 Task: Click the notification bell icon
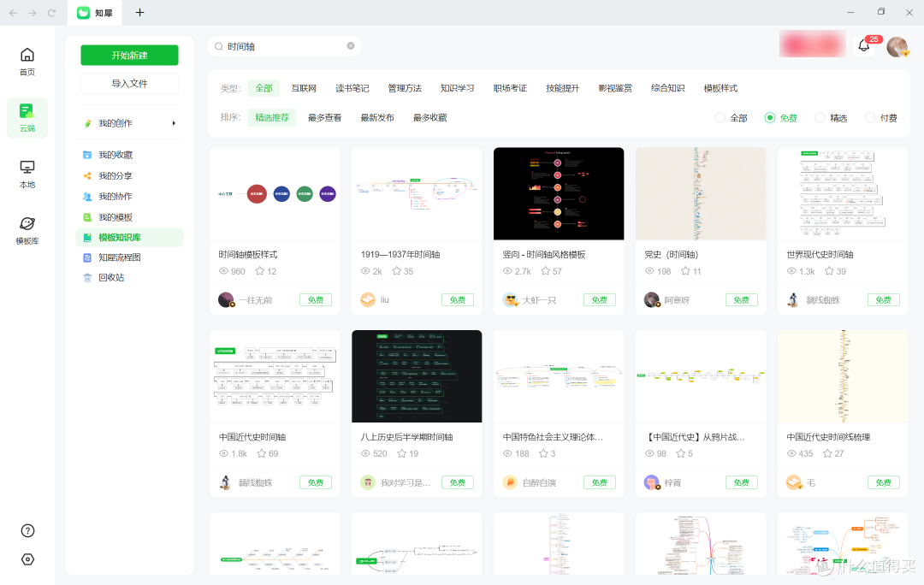pyautogui.click(x=864, y=45)
